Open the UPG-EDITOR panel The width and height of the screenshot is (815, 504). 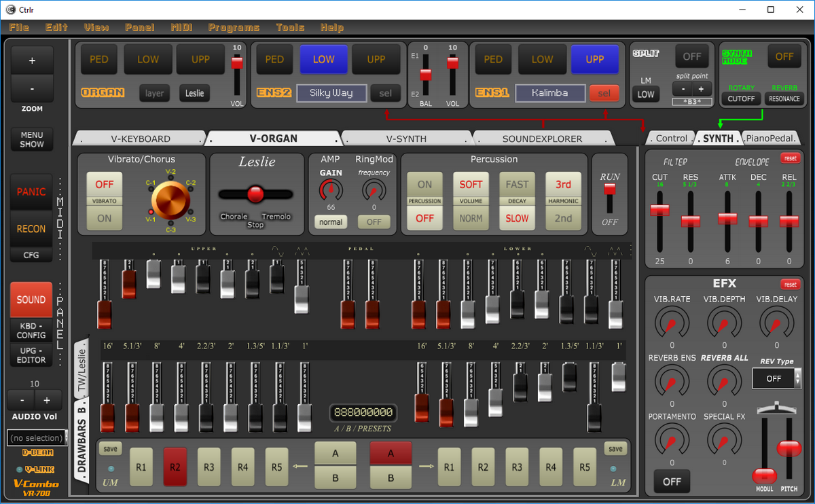coord(31,355)
